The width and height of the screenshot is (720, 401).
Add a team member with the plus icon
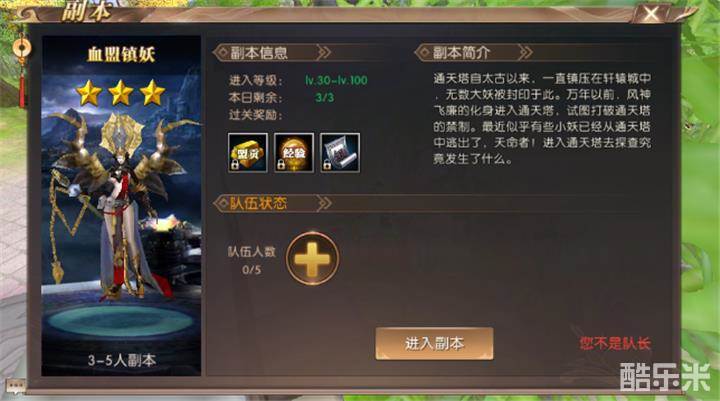coord(312,259)
